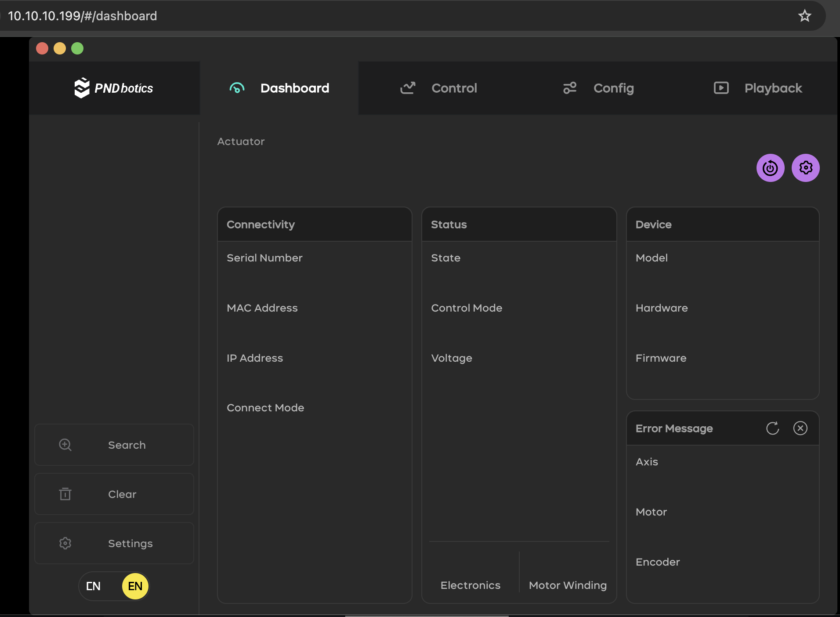The height and width of the screenshot is (617, 840).
Task: Minimize the window with the yellow button
Action: click(x=60, y=48)
